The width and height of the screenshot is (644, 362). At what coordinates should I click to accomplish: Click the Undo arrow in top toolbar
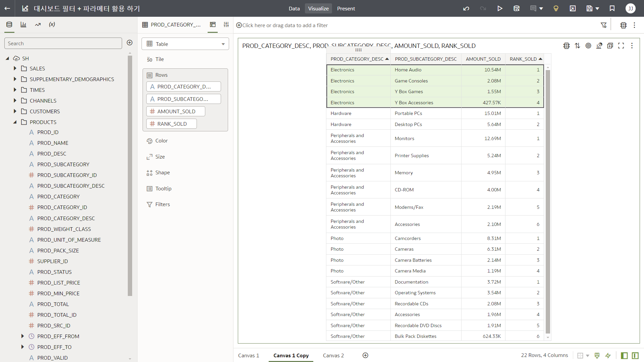click(x=466, y=8)
